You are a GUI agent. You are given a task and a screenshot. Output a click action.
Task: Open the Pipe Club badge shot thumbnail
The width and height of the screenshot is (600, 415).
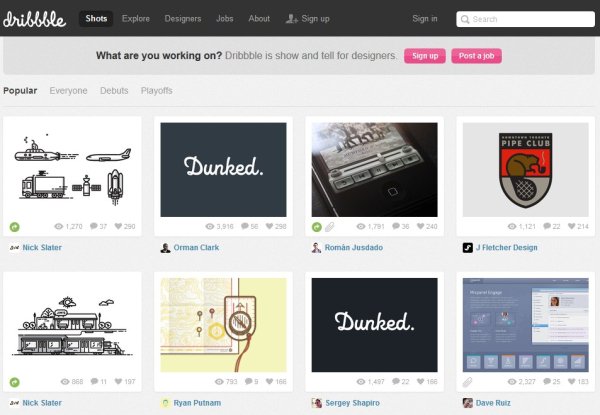pyautogui.click(x=526, y=170)
